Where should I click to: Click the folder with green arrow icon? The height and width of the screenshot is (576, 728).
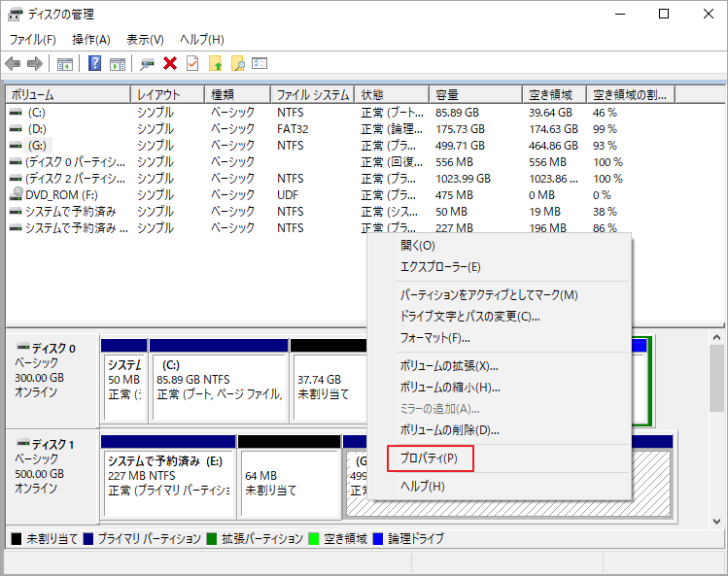(x=216, y=63)
